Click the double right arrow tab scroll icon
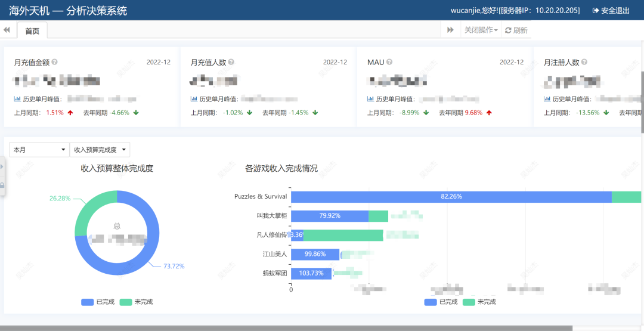Screen dimensions: 644x331 451,30
